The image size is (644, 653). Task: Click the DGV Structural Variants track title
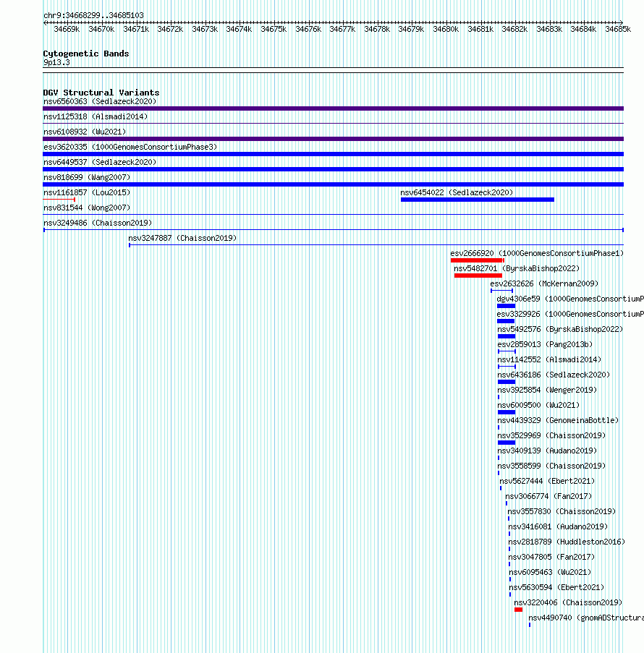pyautogui.click(x=101, y=93)
